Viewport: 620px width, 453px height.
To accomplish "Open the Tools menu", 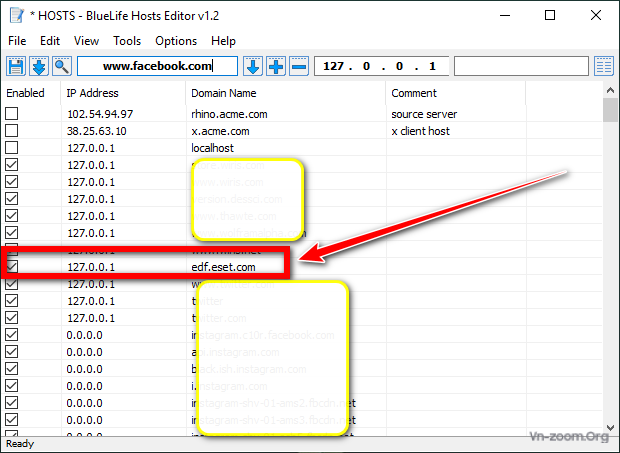I will pyautogui.click(x=127, y=41).
